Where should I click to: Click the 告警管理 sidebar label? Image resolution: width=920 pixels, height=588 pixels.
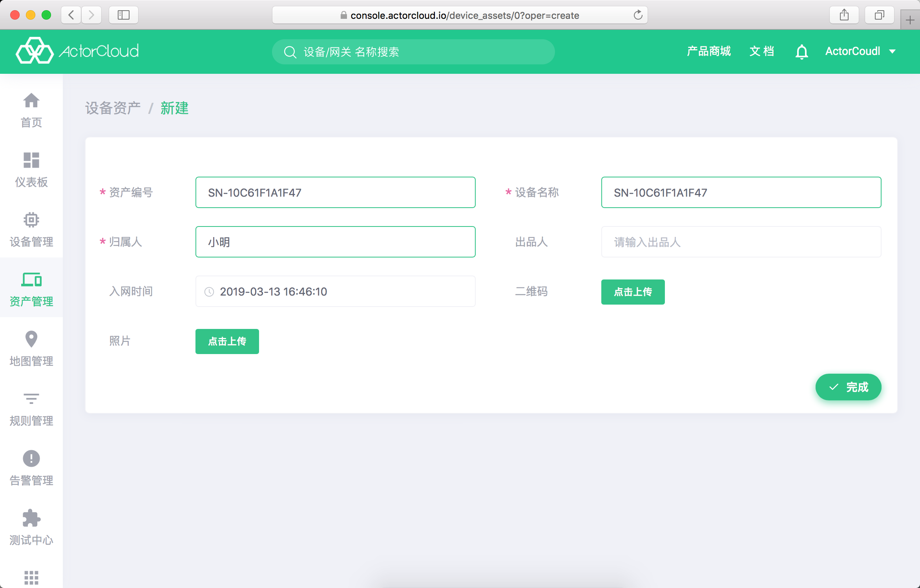[31, 480]
